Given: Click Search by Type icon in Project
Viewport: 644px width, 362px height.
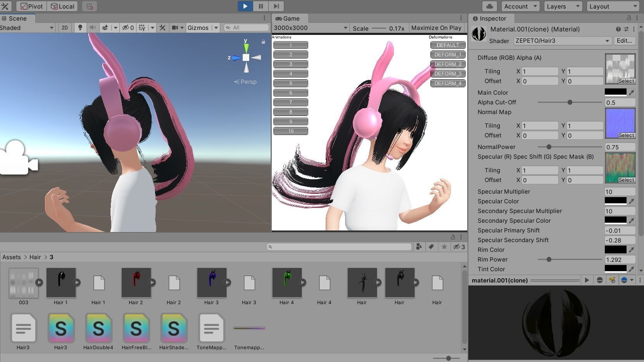Looking at the screenshot, I should 419,247.
